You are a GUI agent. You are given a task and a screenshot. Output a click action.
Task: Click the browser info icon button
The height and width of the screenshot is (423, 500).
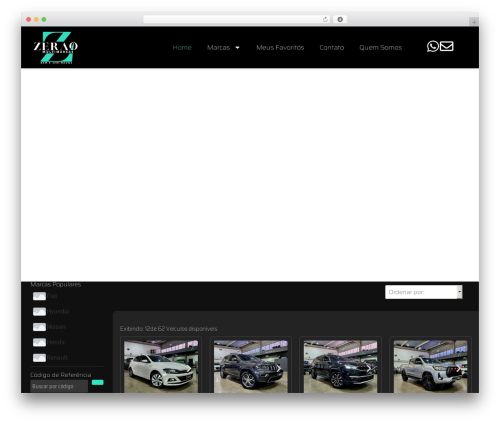click(340, 19)
